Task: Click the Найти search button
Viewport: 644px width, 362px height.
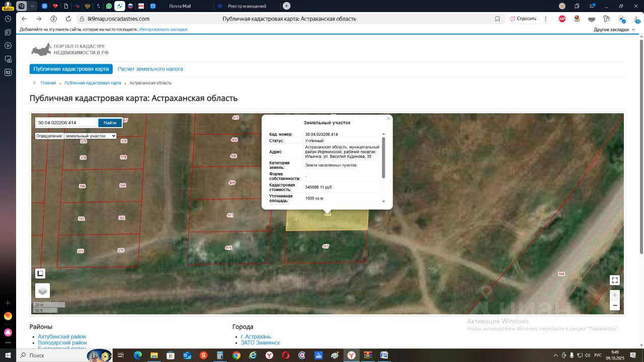Action: 110,123
